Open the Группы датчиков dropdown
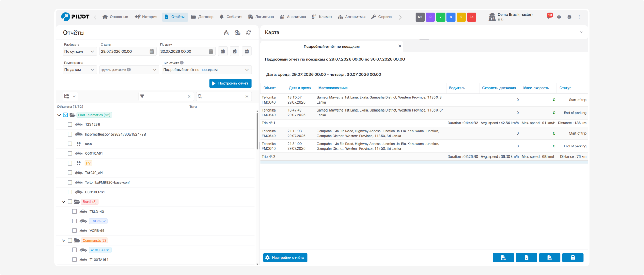The height and width of the screenshot is (275, 644). [129, 70]
